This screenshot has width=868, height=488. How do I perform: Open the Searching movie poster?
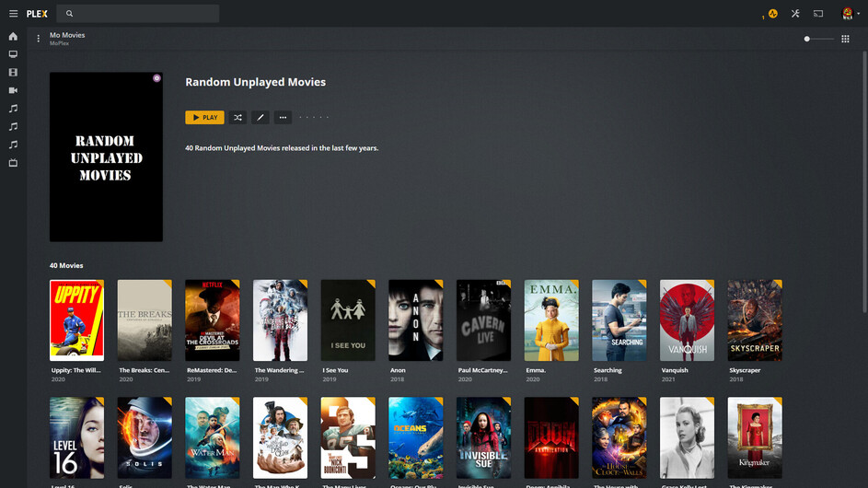pos(619,320)
